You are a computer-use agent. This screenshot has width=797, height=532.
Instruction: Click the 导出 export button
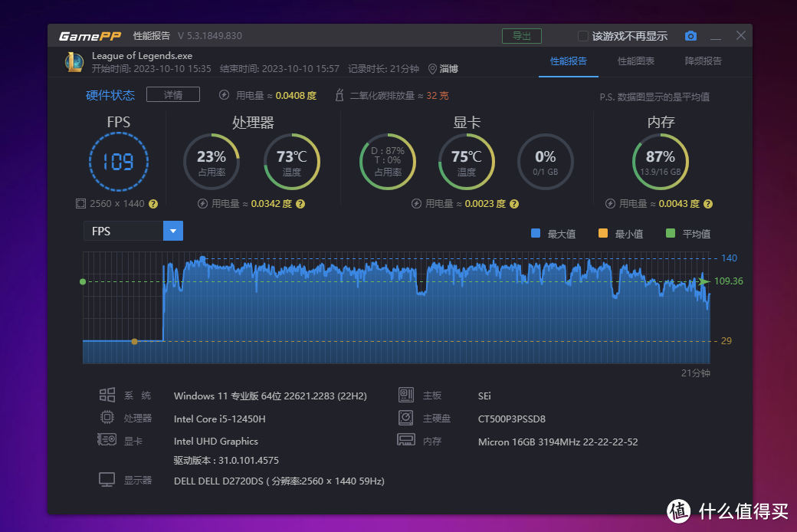(522, 36)
